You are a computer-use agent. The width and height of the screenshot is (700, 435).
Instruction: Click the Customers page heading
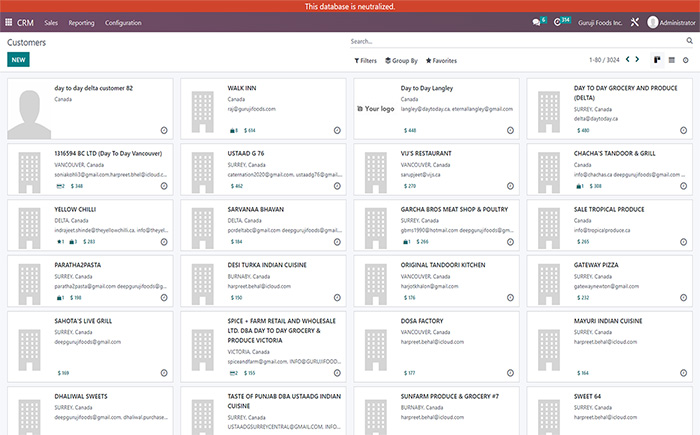(26, 42)
